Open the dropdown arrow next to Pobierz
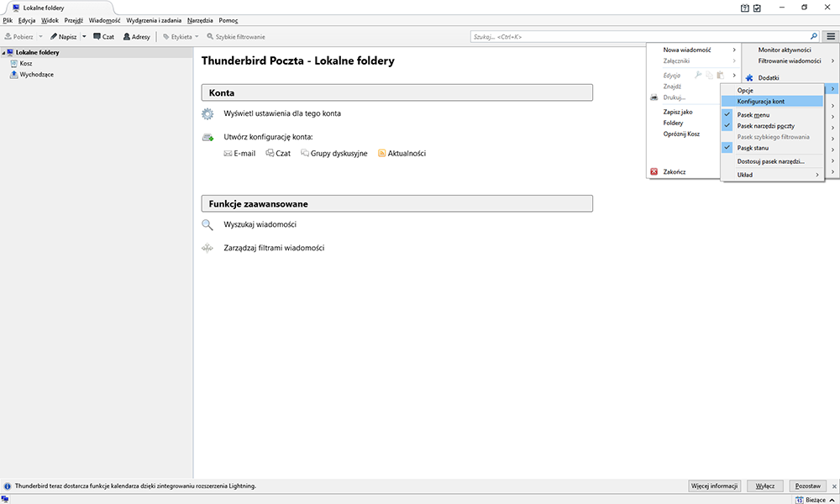The height and width of the screenshot is (504, 840). [x=40, y=37]
